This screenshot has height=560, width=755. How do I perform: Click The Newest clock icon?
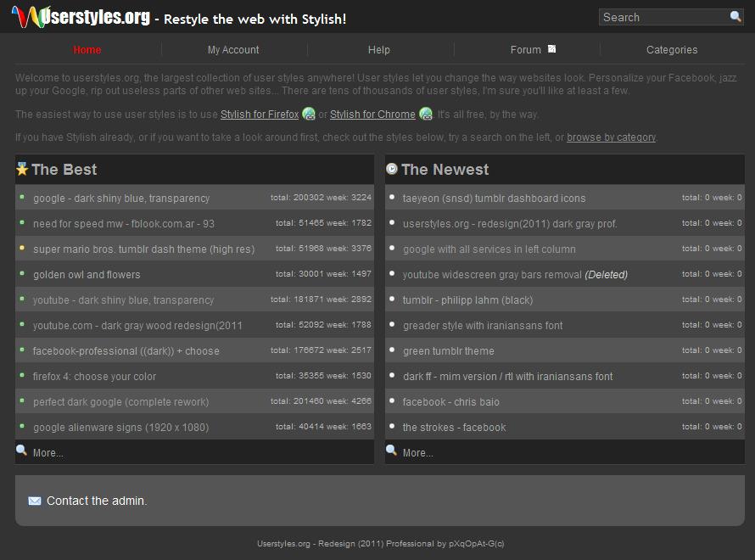392,169
